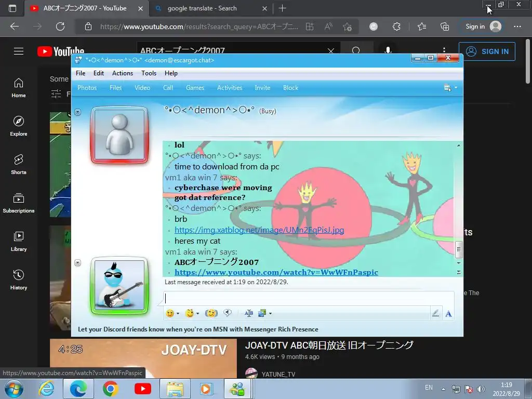Start a Video call from toolbar

142,88
